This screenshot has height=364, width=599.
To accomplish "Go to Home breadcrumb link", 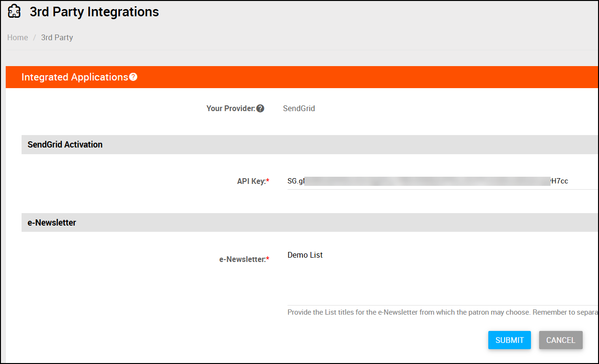I will pos(18,37).
